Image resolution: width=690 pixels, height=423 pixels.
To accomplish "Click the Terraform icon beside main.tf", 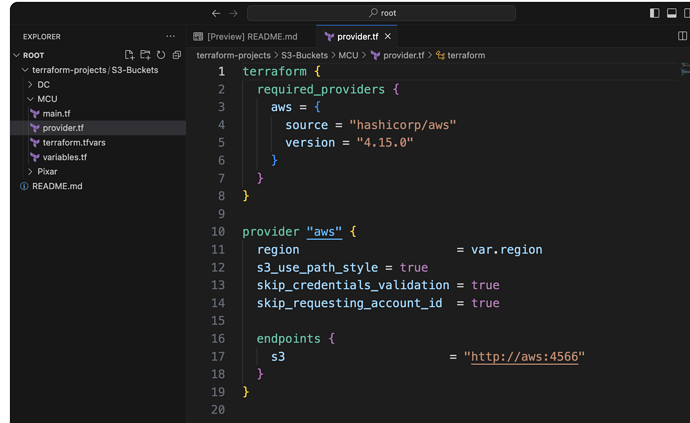I will pos(35,114).
